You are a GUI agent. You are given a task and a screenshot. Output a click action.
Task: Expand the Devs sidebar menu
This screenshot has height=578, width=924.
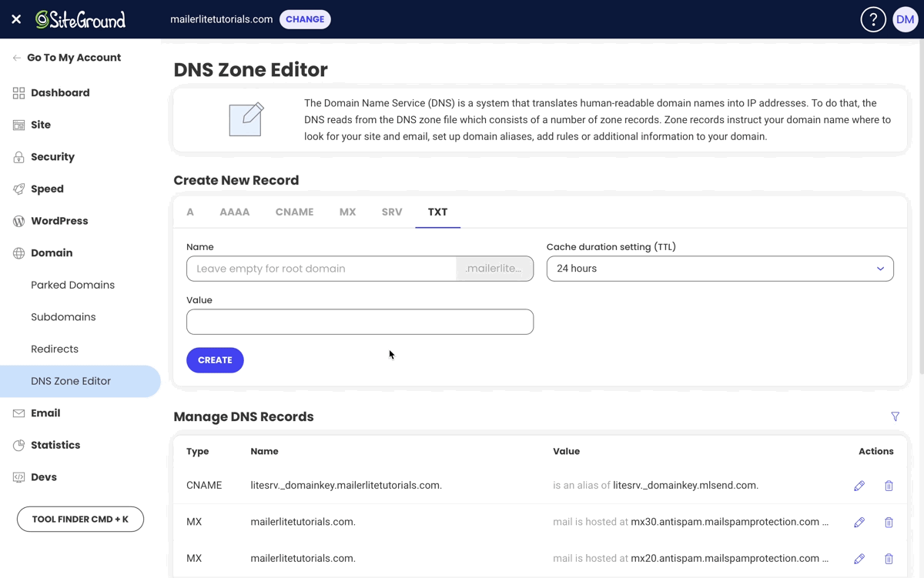point(44,477)
